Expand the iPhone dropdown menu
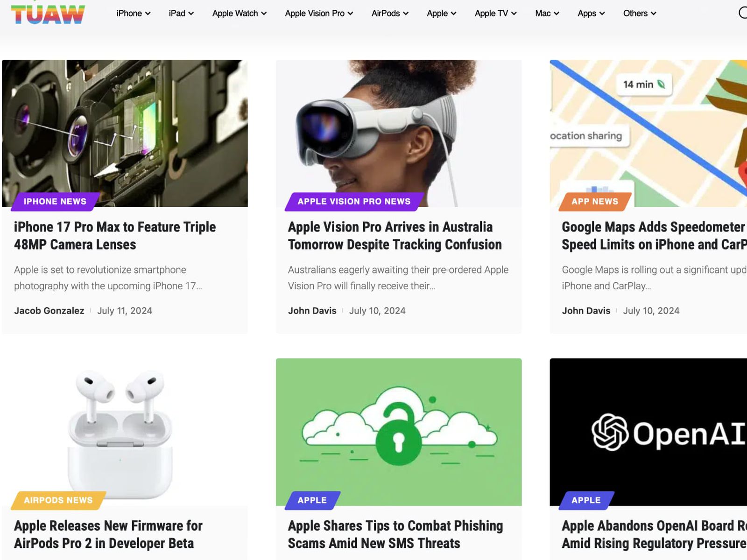 click(x=133, y=14)
